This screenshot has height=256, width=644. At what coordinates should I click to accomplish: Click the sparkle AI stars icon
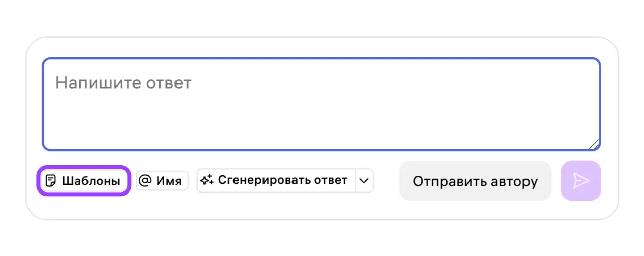[207, 180]
